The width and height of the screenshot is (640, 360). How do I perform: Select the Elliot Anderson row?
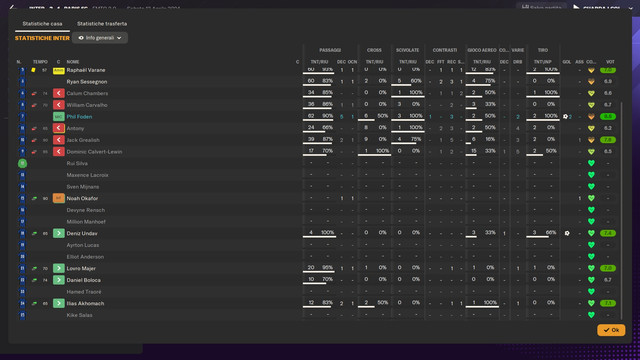(x=318, y=257)
